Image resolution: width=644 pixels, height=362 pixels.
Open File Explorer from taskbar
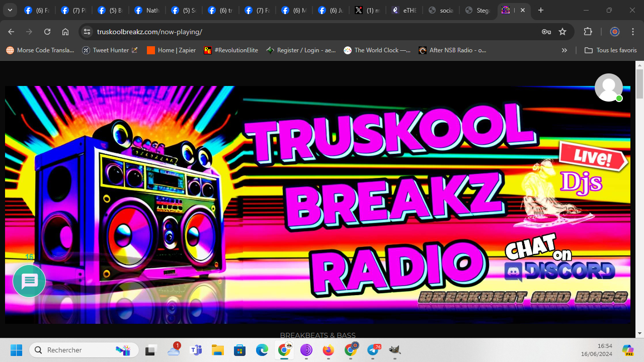pyautogui.click(x=218, y=350)
